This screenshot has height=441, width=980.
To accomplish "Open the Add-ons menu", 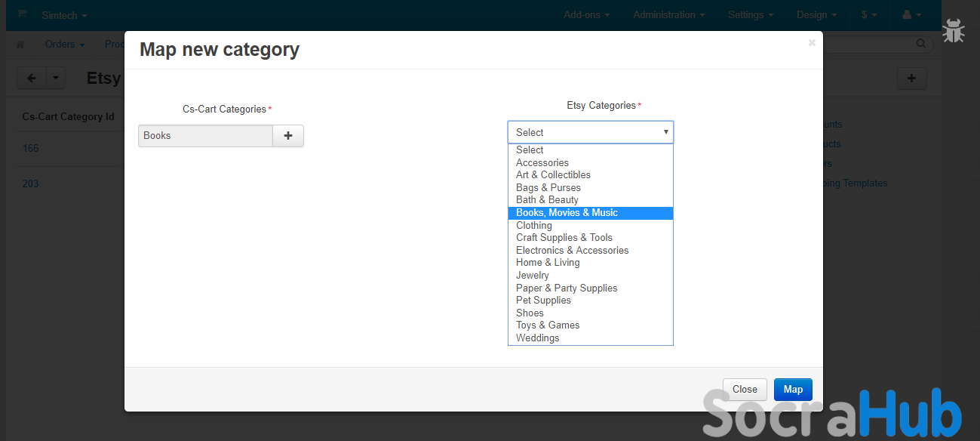I will [x=586, y=15].
